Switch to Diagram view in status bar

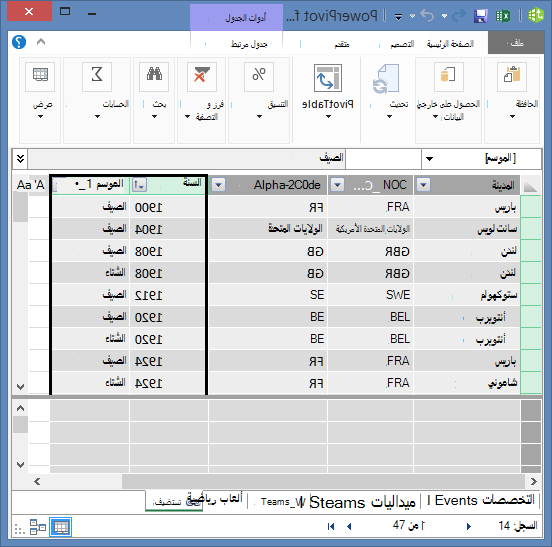pos(38,527)
